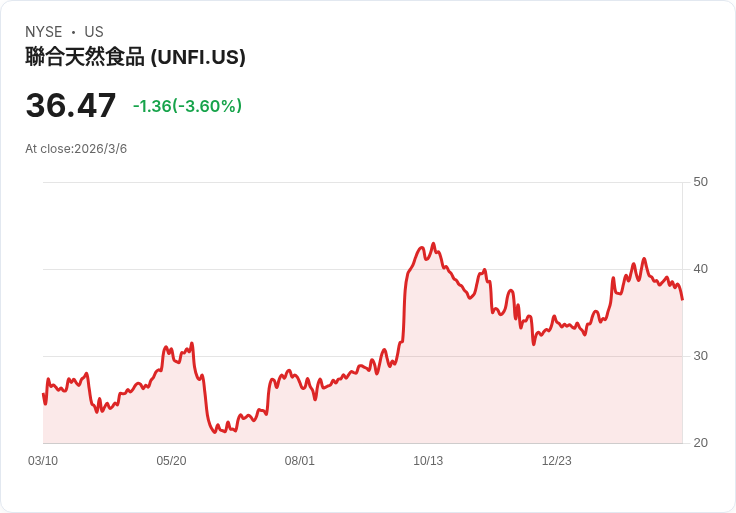Click the 12/23 date label on x-axis

pos(557,461)
